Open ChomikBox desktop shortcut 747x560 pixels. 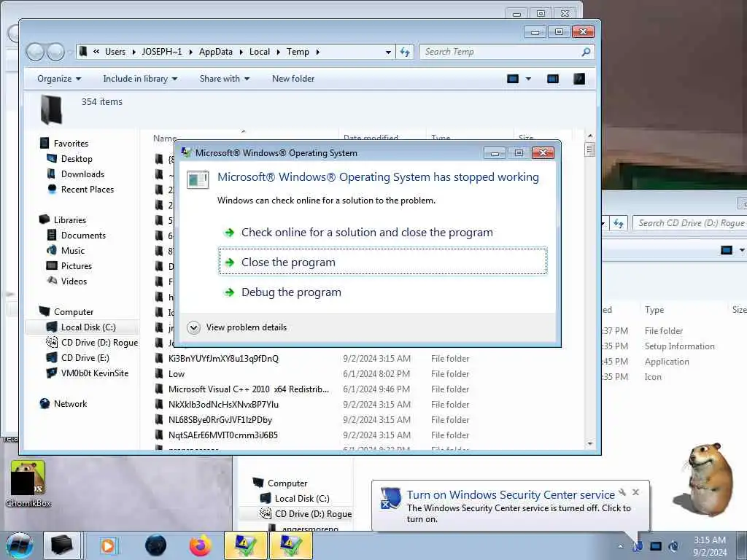(28, 484)
